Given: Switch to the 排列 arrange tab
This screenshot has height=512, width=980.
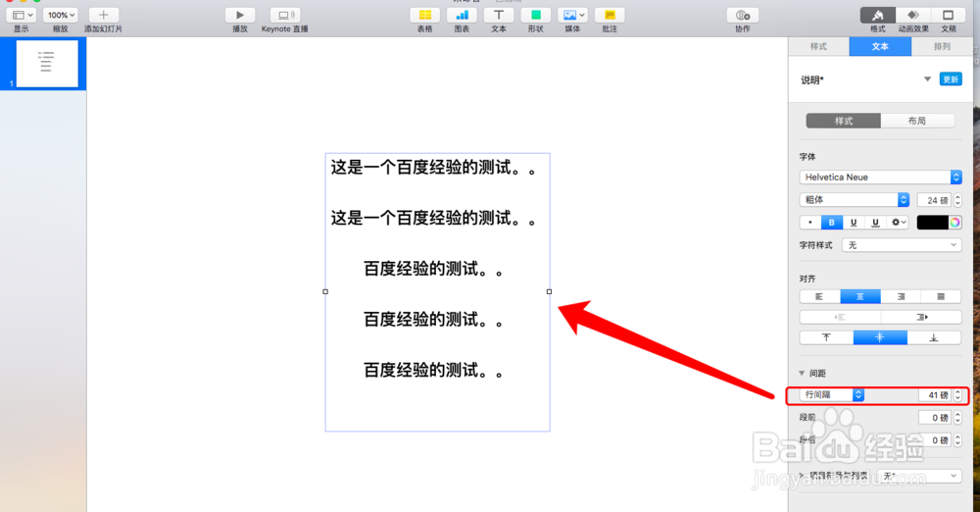Looking at the screenshot, I should (942, 46).
